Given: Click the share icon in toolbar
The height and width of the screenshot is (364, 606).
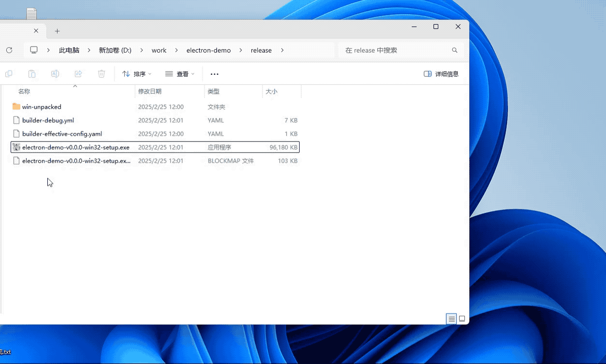Looking at the screenshot, I should coord(78,74).
